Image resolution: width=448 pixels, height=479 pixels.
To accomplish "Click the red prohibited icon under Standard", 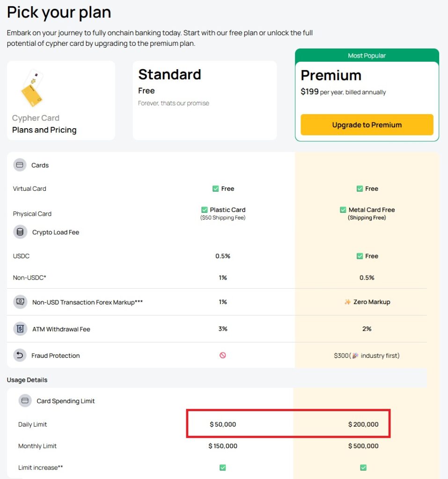I will point(223,356).
